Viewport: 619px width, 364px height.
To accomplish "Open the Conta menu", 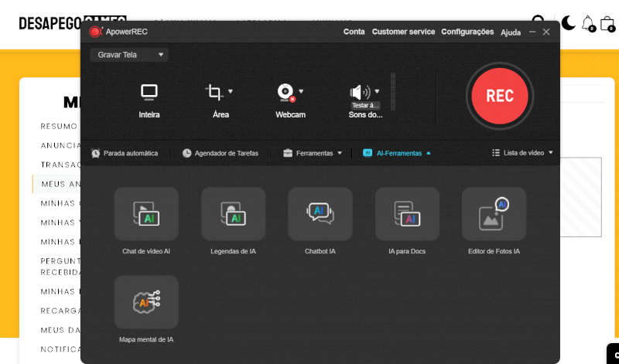I will click(x=354, y=32).
